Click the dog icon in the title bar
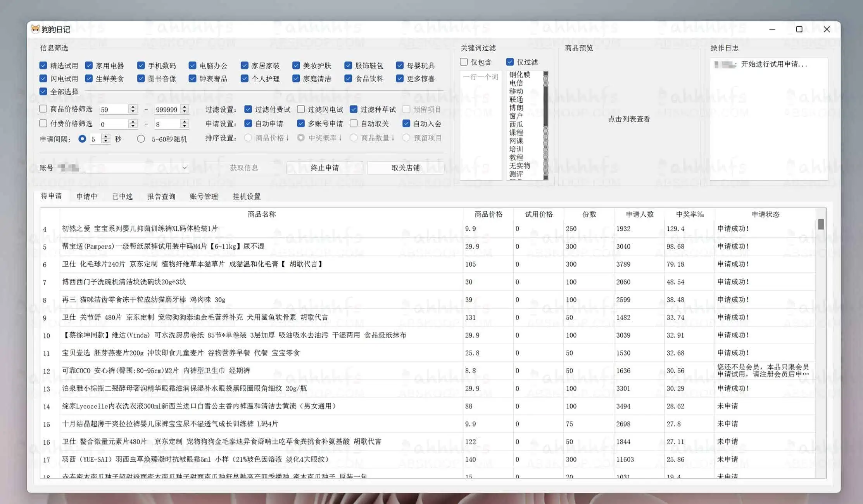863x504 pixels. (x=35, y=29)
